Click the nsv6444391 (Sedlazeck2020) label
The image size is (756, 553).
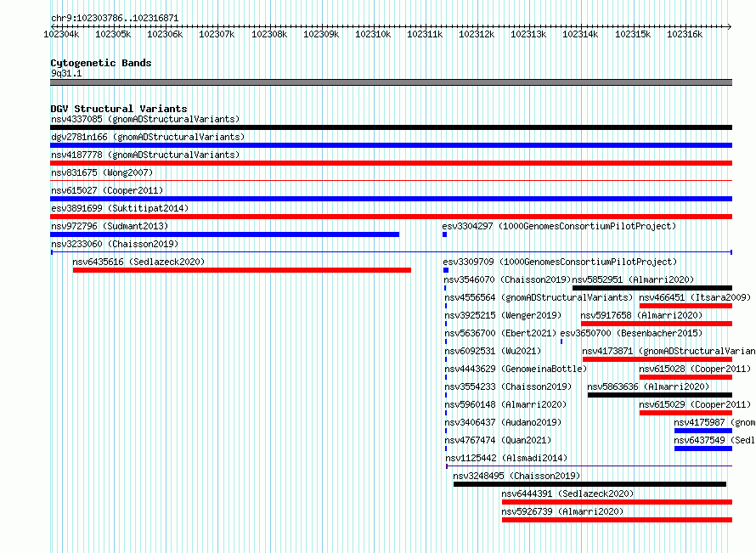(x=567, y=494)
